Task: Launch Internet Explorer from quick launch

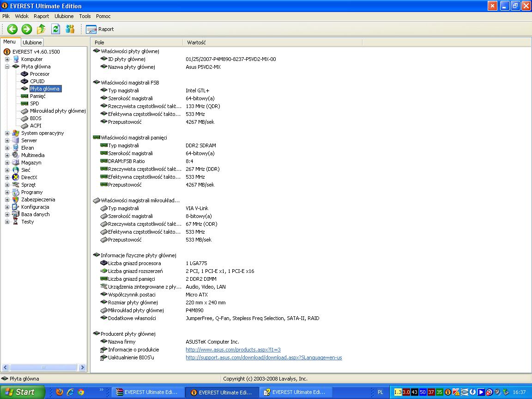Action: click(70, 392)
